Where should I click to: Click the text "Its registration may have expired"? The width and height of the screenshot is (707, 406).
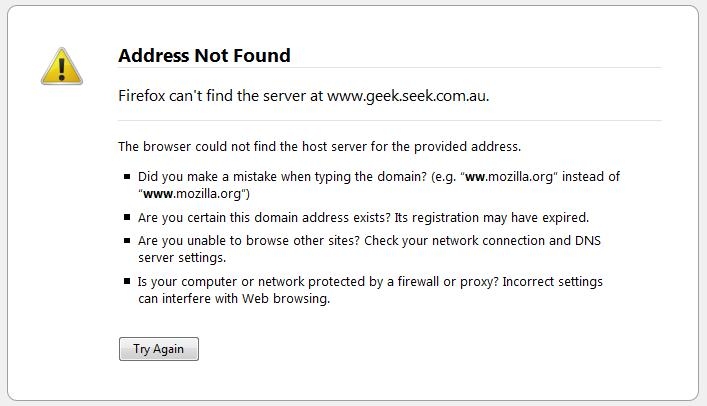click(x=491, y=217)
